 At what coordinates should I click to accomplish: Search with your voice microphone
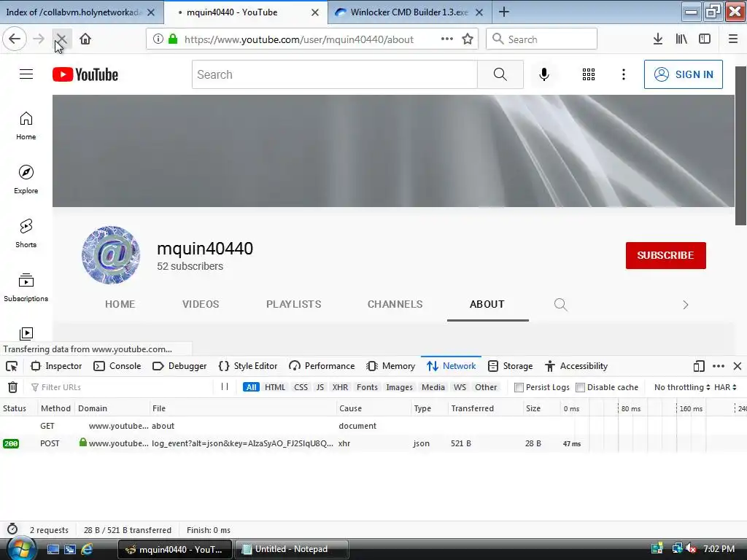(544, 74)
